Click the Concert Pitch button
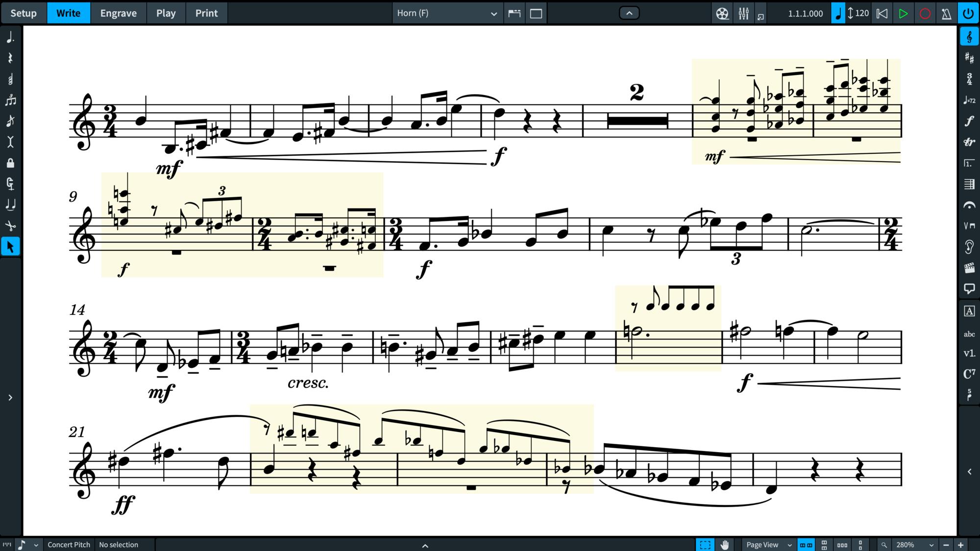 click(x=69, y=545)
